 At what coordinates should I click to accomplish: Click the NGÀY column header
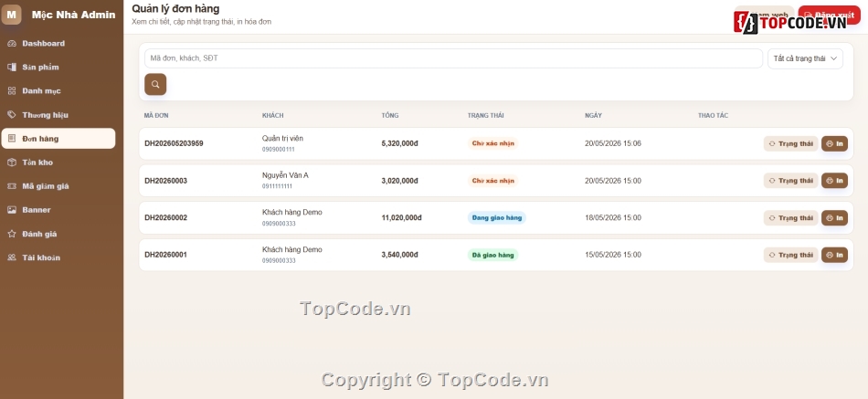593,116
